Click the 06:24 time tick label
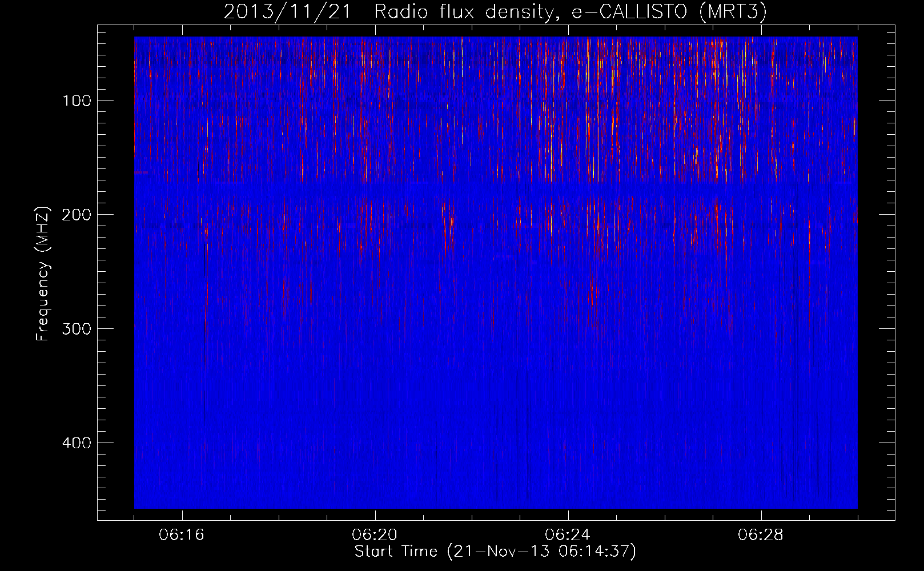 (568, 535)
